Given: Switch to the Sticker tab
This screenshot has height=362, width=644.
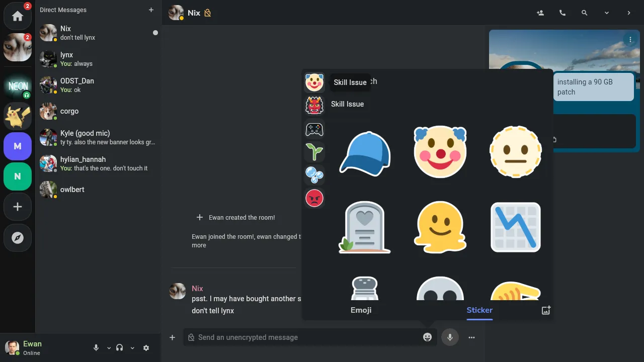Looking at the screenshot, I should click(479, 310).
